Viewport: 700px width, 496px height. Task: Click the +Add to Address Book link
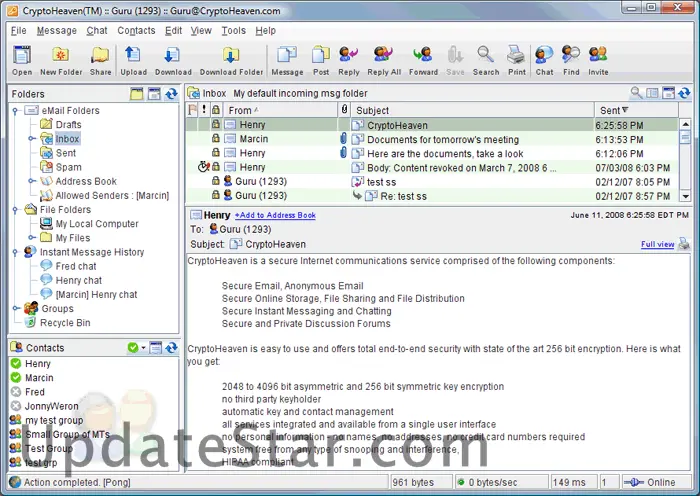(x=275, y=215)
